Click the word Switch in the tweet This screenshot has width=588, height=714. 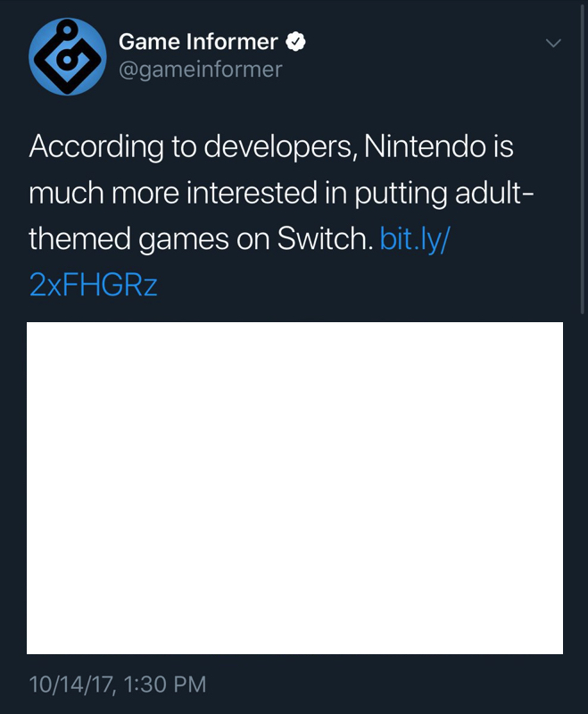coord(325,238)
